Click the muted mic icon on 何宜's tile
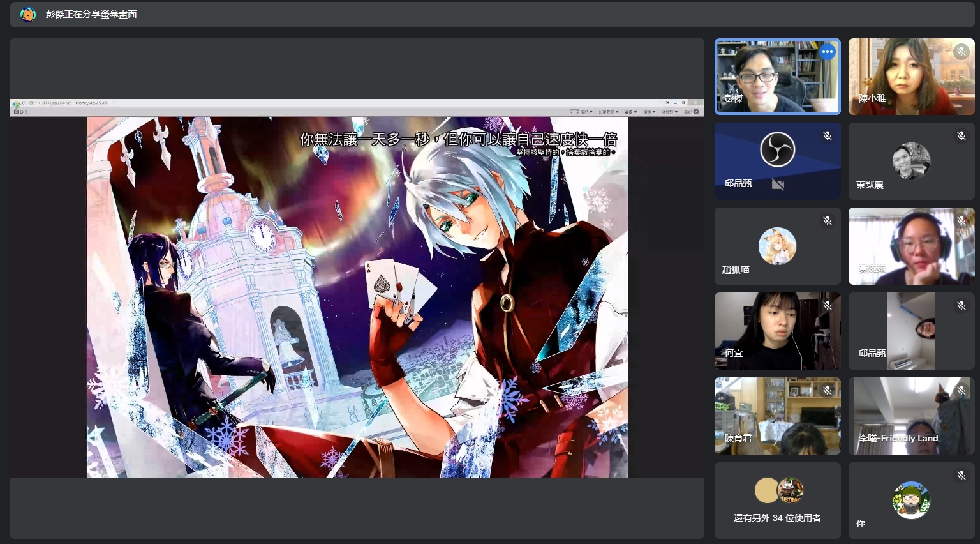This screenshot has height=544, width=980. [828, 306]
